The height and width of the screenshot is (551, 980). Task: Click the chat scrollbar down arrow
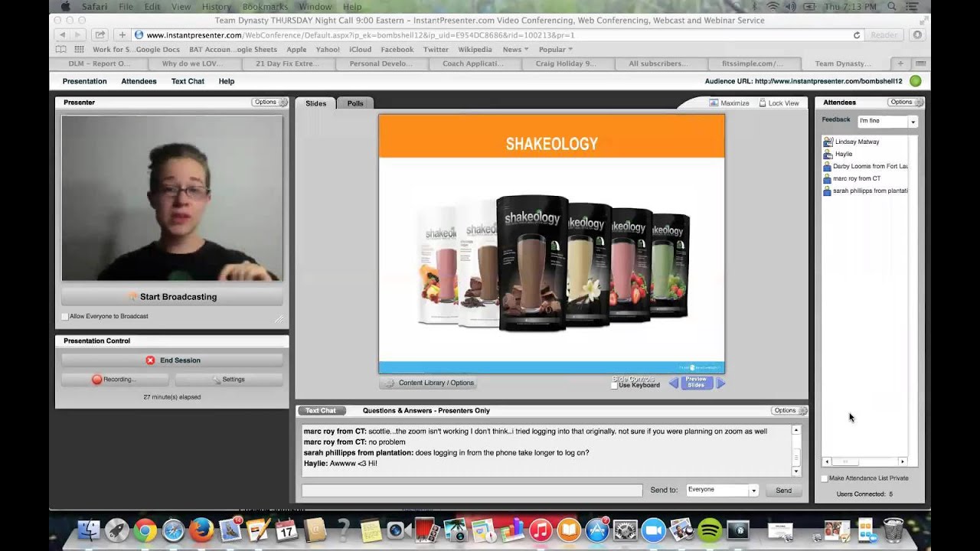[x=796, y=471]
